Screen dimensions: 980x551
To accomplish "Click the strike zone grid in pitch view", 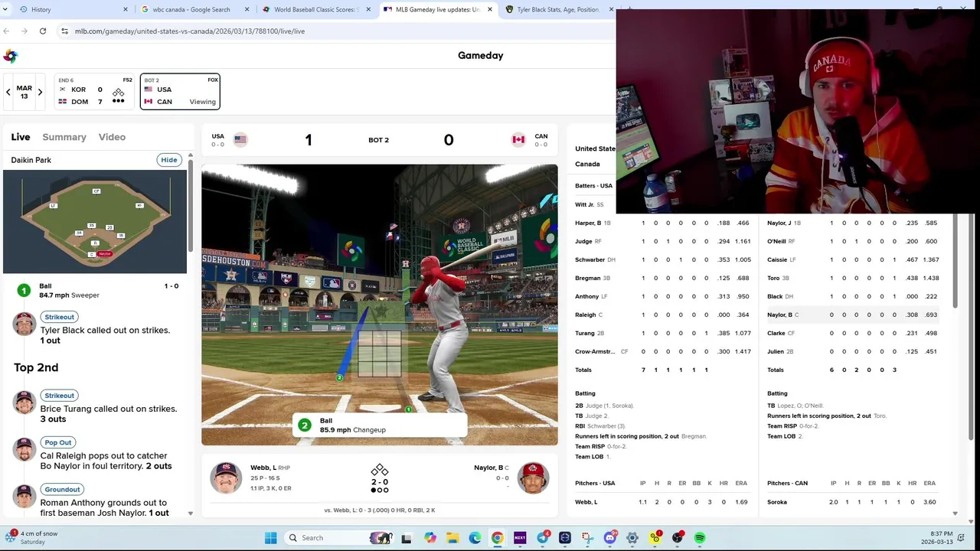I will pos(380,354).
